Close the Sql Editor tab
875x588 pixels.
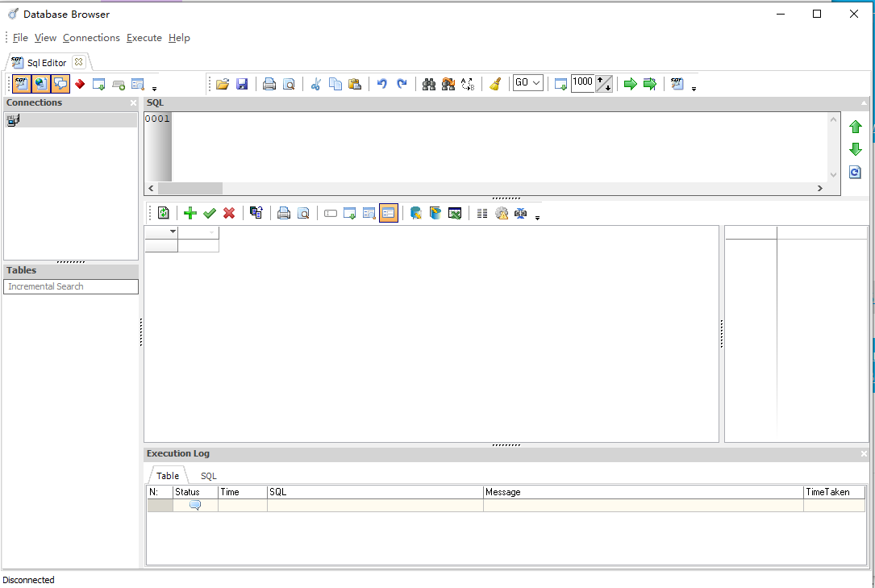coord(79,62)
